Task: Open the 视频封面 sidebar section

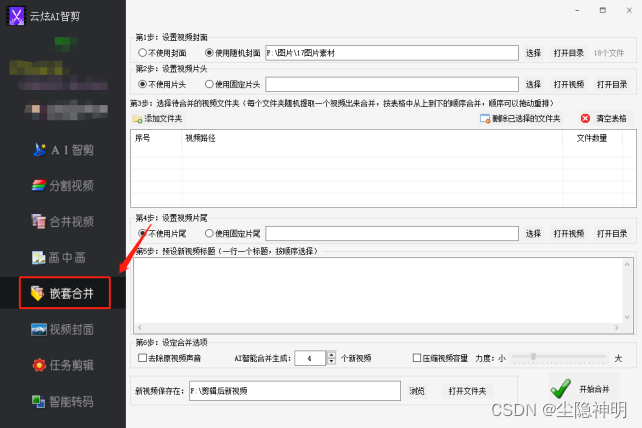Action: point(63,329)
